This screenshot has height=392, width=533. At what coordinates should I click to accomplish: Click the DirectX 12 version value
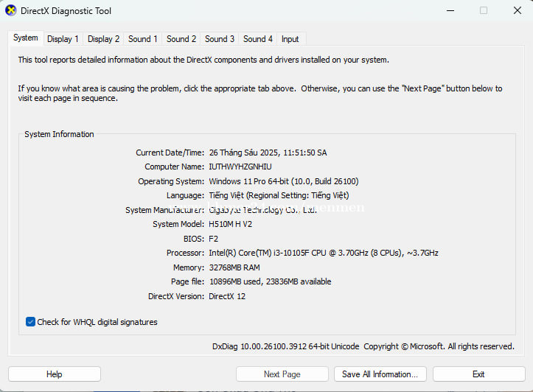(x=227, y=296)
